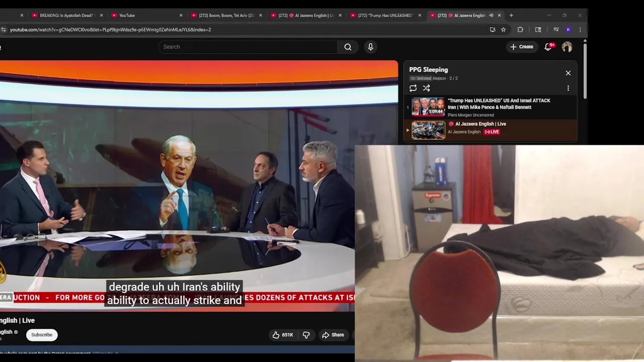
Task: Click "Trump Has UNLEASHED" playlist video title
Action: 499,104
